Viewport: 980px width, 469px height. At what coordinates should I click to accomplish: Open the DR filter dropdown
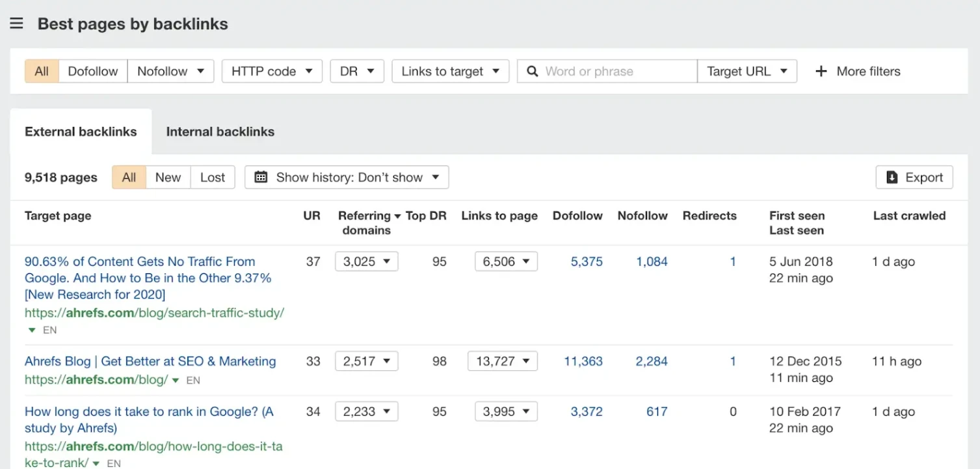[x=357, y=72]
